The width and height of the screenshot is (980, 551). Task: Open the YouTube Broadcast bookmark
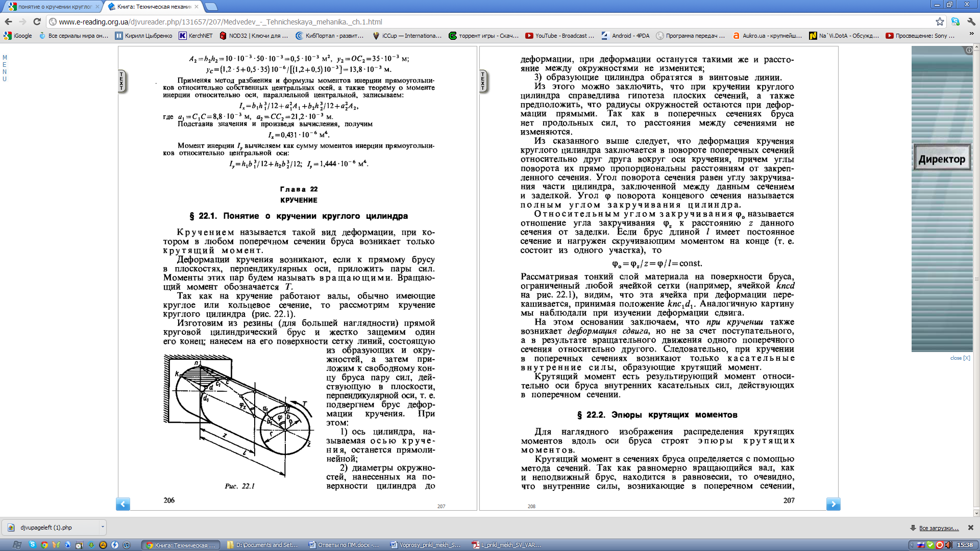point(560,36)
